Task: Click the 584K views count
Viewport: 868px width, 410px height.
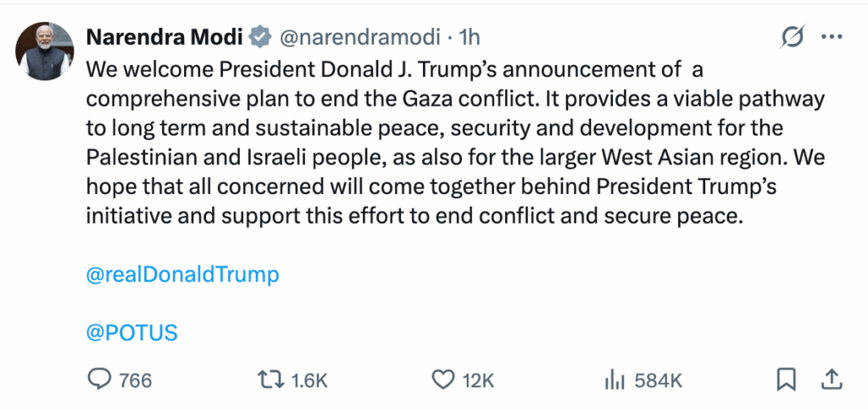Action: (659, 380)
